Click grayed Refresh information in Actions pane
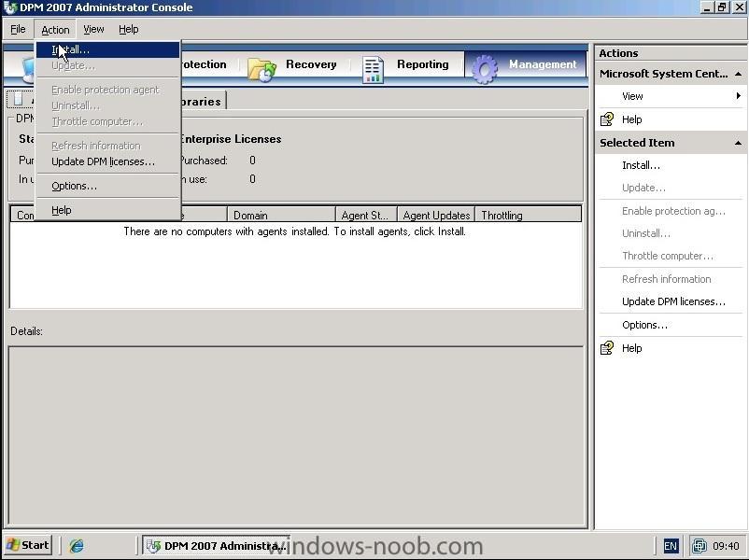 pyautogui.click(x=667, y=279)
